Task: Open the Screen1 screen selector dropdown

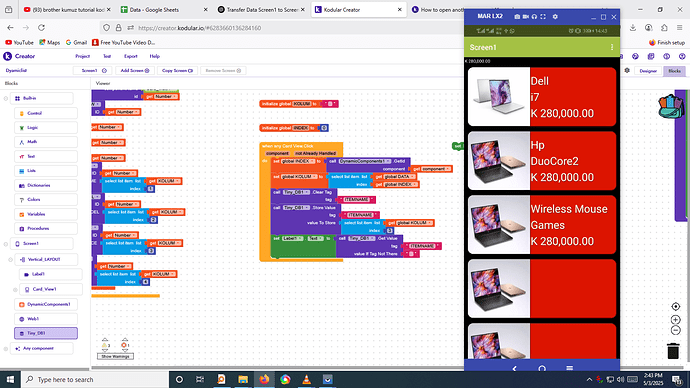Action: (92, 70)
